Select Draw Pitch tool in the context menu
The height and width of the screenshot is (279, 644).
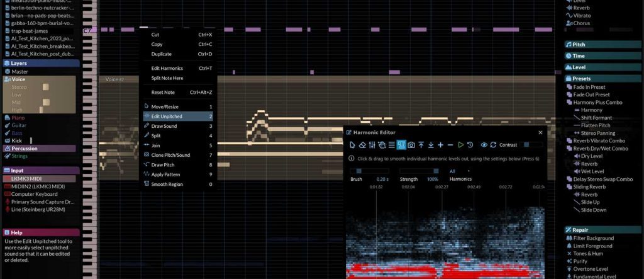coord(178,164)
